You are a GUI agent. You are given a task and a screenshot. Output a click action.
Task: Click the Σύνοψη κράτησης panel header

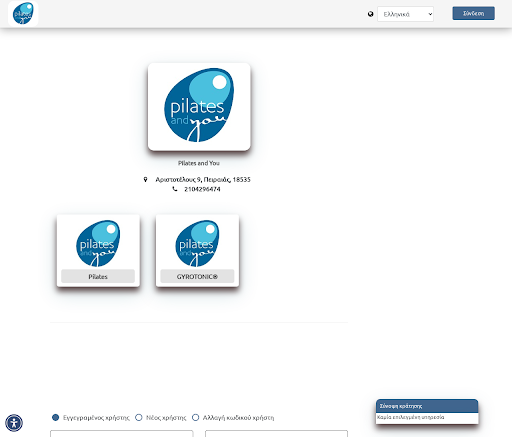(427, 406)
